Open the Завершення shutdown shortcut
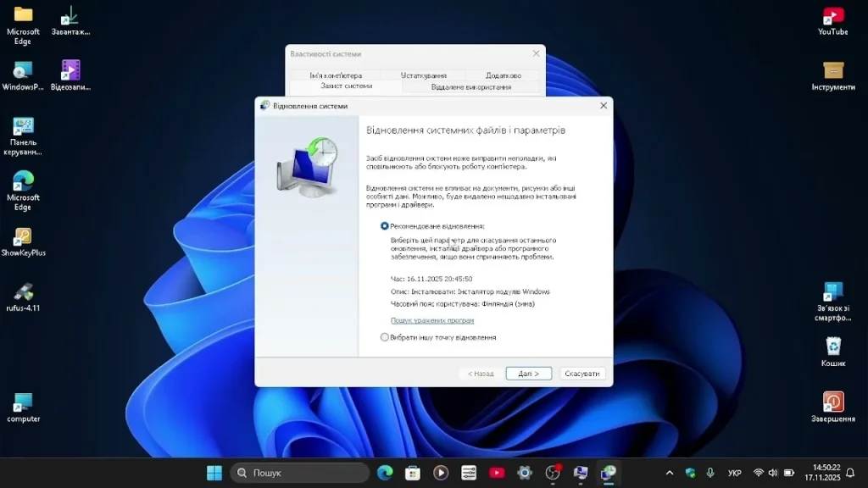 (833, 408)
